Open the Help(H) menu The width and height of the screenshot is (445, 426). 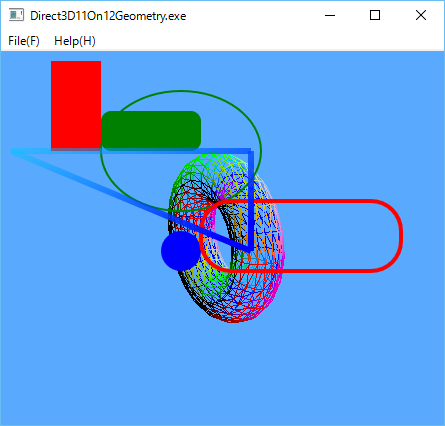tap(75, 41)
